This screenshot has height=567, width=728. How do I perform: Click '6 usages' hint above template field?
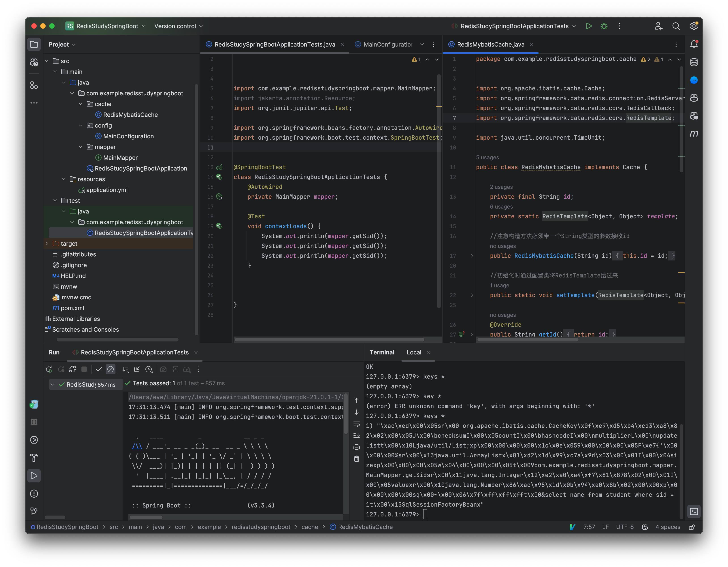(501, 207)
